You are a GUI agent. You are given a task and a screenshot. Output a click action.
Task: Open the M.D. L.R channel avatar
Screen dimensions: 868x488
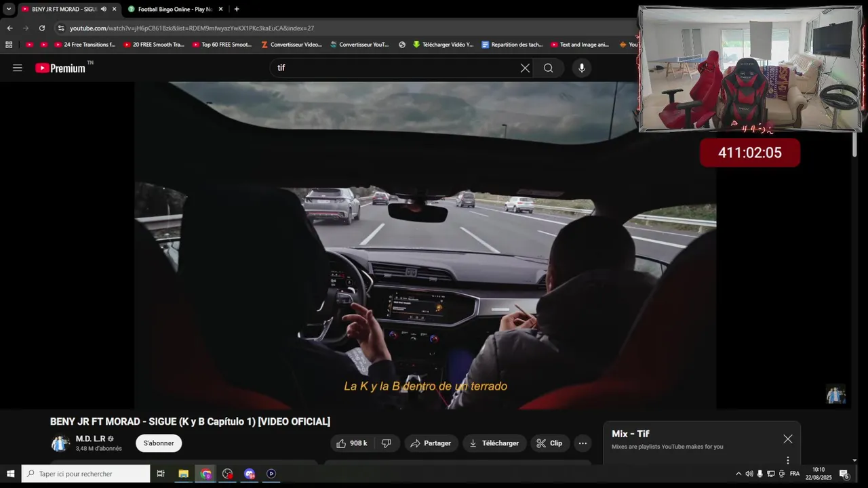click(60, 443)
